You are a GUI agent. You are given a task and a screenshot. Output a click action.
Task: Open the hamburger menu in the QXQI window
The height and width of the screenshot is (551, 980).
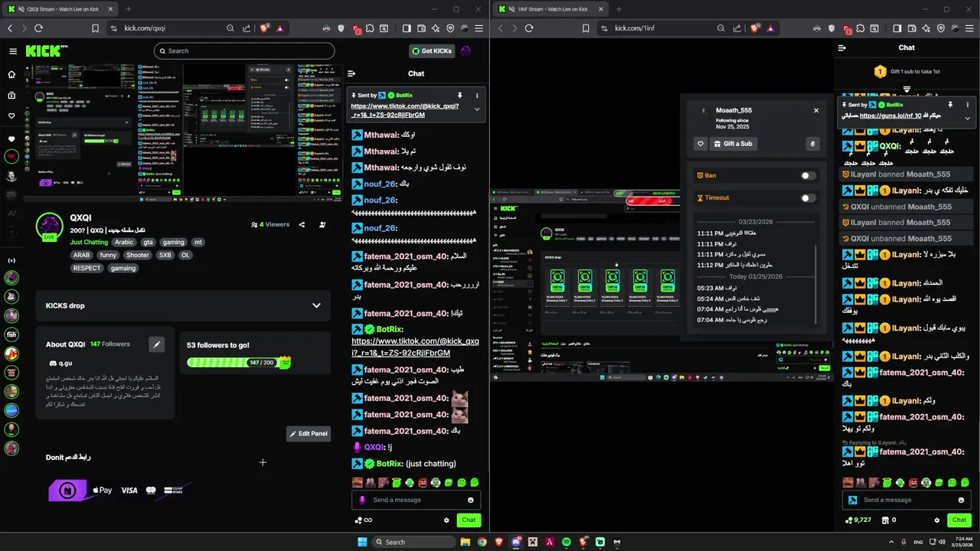click(13, 51)
